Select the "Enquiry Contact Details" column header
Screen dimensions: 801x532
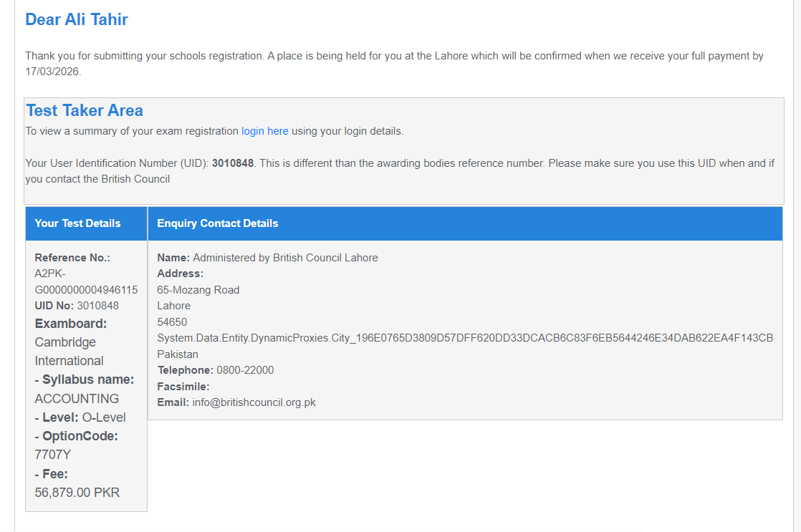[217, 223]
